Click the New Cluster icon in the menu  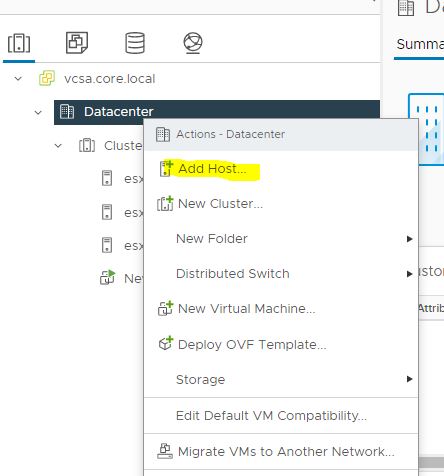165,204
